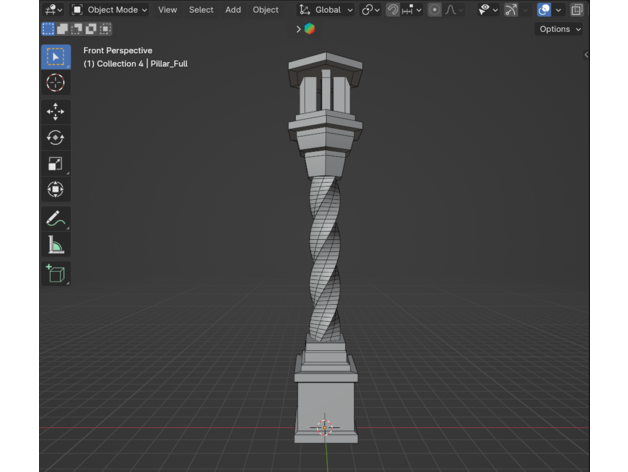Choose the Move tool

click(55, 112)
